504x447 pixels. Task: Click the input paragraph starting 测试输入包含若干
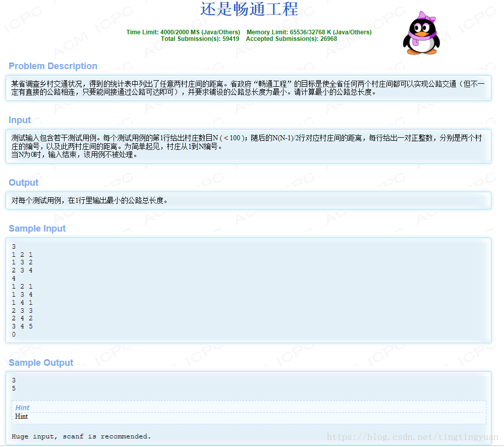(x=247, y=142)
